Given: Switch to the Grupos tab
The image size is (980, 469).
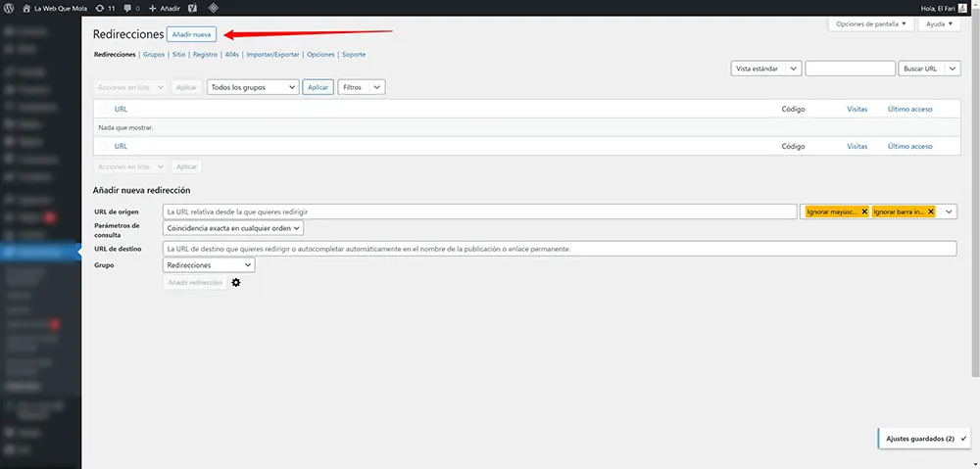Looking at the screenshot, I should tap(154, 55).
